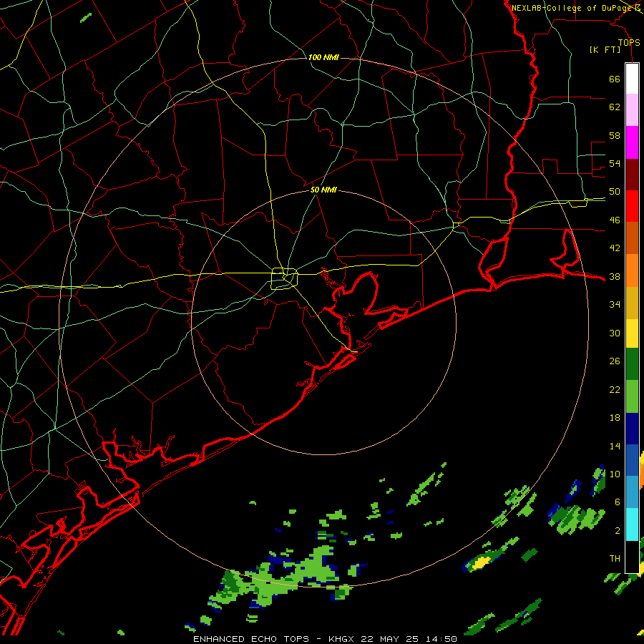Click the 'TOPS' legend title
Screen dimensions: 644x644
click(629, 43)
